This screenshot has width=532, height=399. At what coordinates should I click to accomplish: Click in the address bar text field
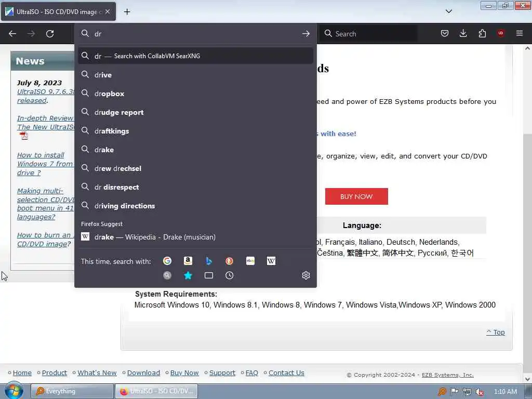tap(195, 34)
